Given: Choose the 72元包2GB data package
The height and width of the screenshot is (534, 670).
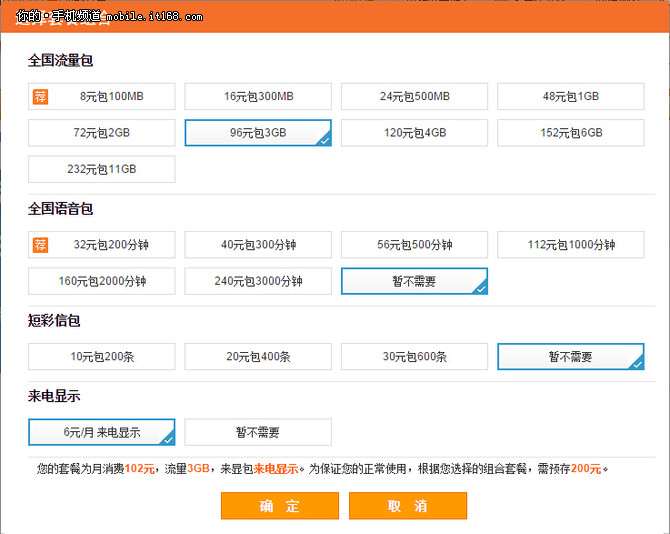Looking at the screenshot, I should coord(102,133).
